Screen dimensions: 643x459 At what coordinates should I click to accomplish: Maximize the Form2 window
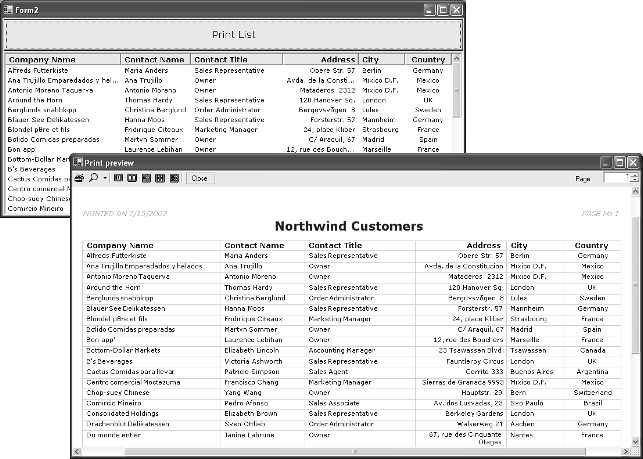(x=443, y=10)
